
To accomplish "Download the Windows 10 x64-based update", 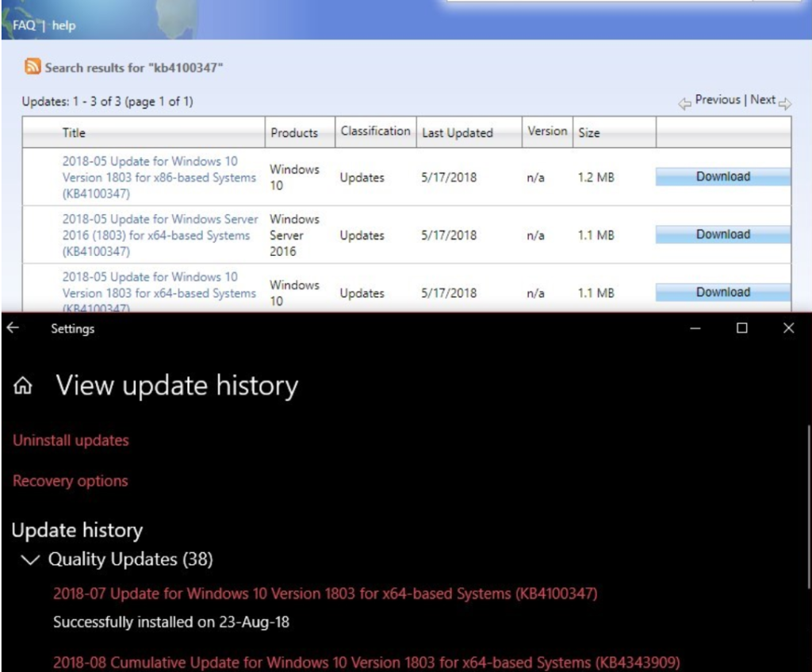I will click(722, 292).
